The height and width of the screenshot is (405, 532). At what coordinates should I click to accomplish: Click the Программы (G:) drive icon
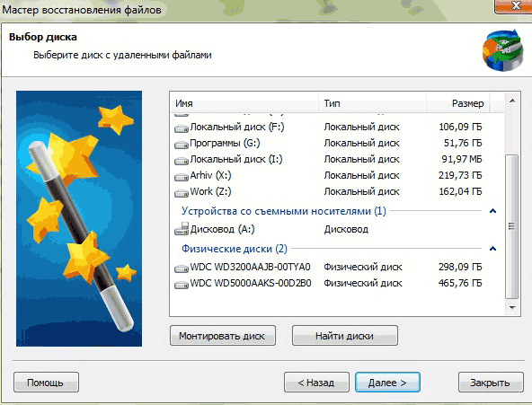182,145
